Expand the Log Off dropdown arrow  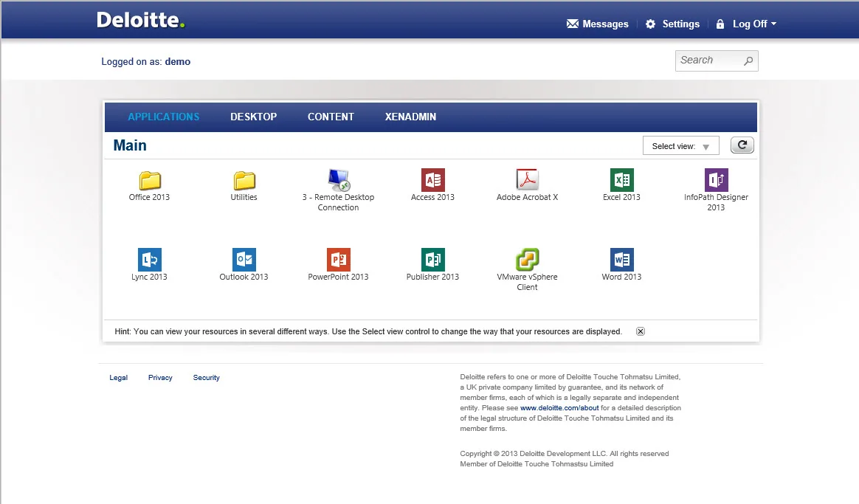[x=773, y=24]
